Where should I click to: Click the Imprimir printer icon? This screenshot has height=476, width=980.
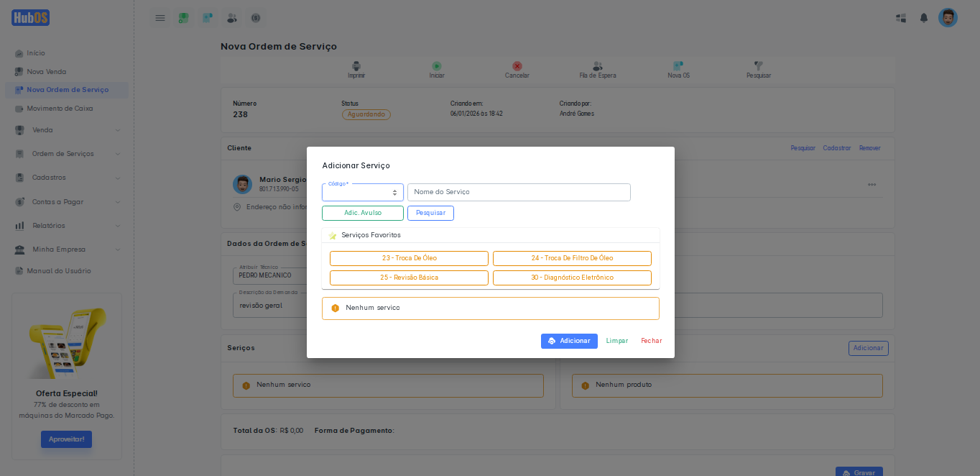point(356,66)
